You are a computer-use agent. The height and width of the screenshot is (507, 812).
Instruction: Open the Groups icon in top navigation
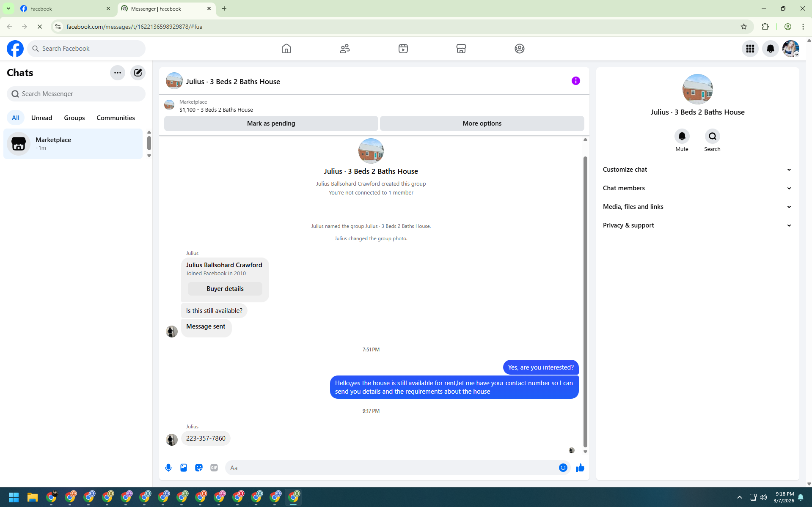pyautogui.click(x=520, y=49)
